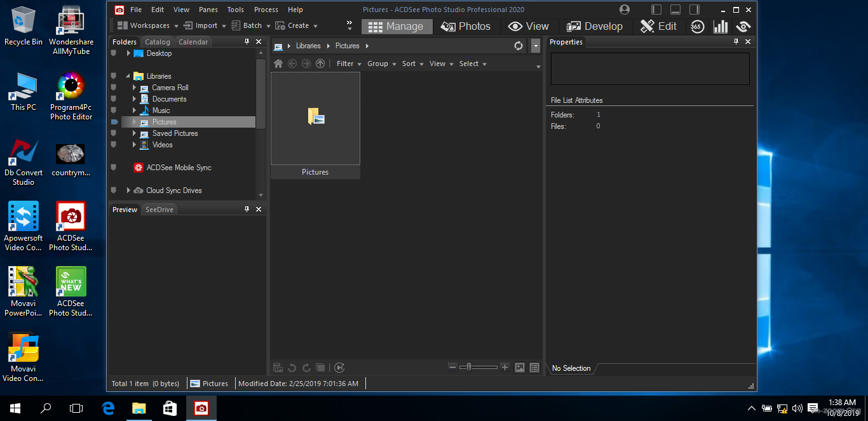Toggle the bottom panel visibility

675,10
